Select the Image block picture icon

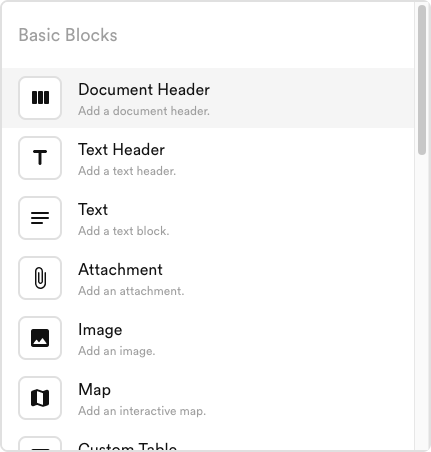(x=40, y=338)
